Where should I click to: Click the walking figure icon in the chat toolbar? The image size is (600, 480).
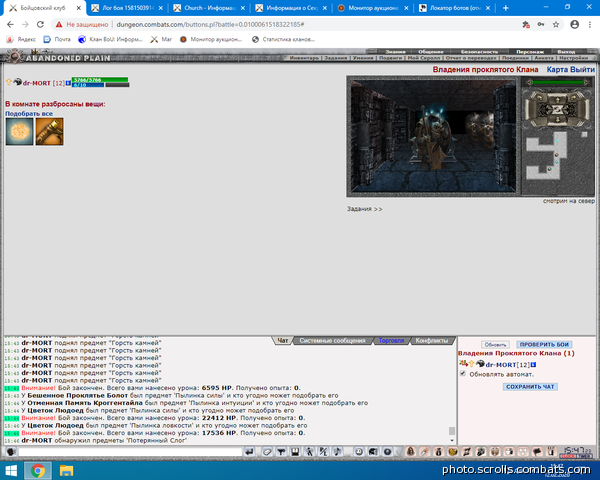[309, 452]
